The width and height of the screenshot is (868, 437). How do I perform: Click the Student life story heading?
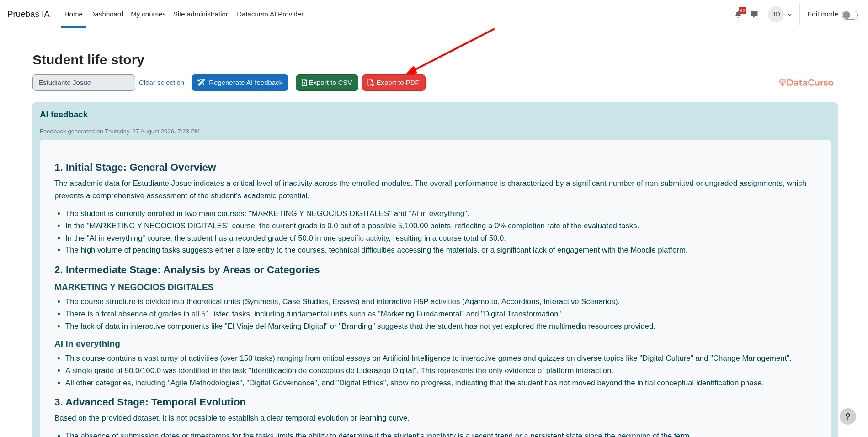tap(88, 60)
